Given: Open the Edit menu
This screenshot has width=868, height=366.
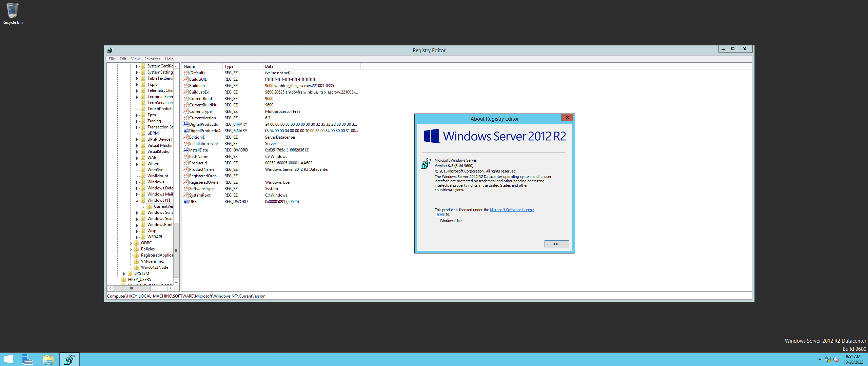Looking at the screenshot, I should [x=123, y=59].
